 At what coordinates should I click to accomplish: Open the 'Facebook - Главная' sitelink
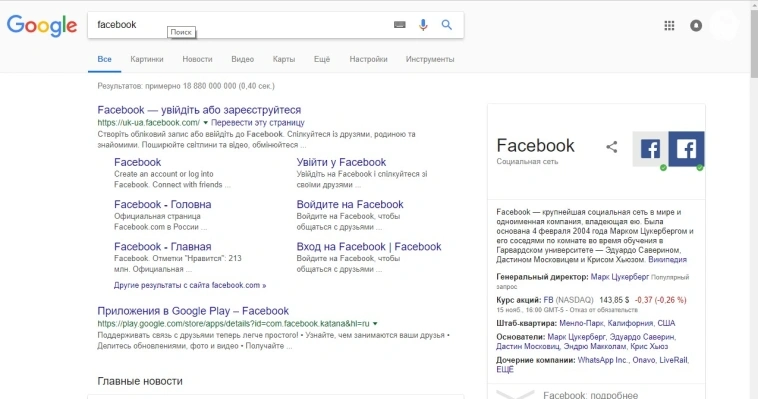pos(162,246)
